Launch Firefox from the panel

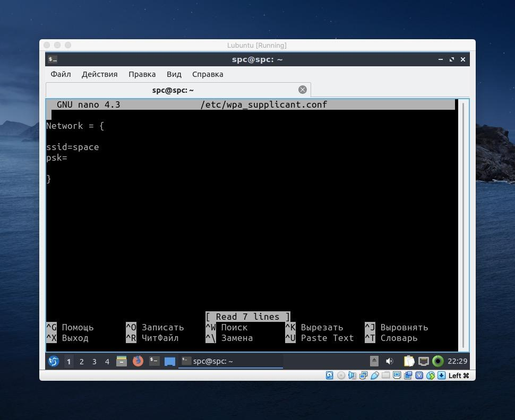pos(138,361)
